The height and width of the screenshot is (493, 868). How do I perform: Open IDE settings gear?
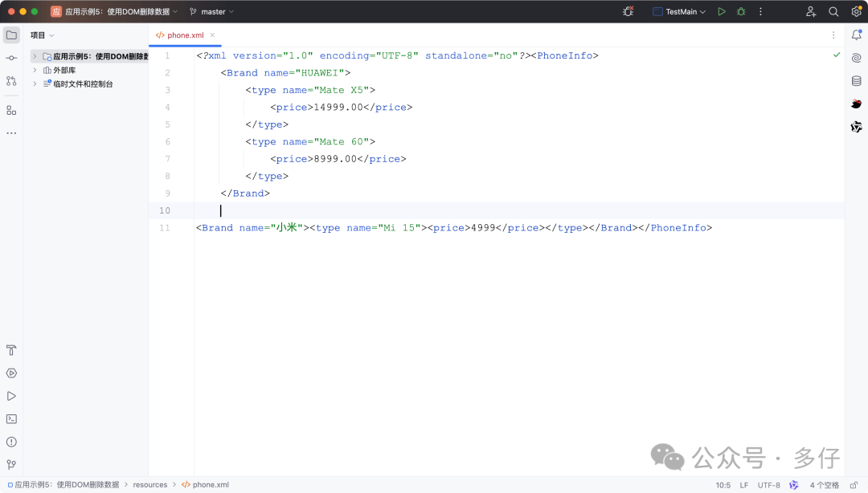(x=857, y=11)
